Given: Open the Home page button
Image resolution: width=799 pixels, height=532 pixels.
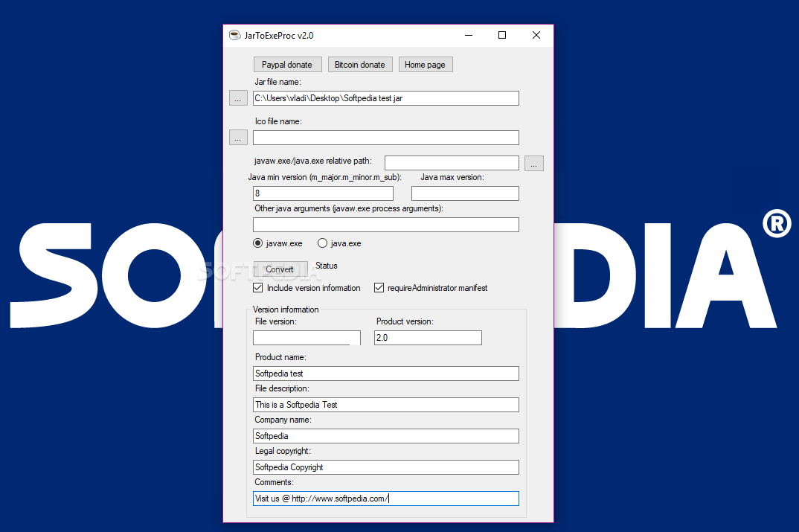Looking at the screenshot, I should (425, 65).
